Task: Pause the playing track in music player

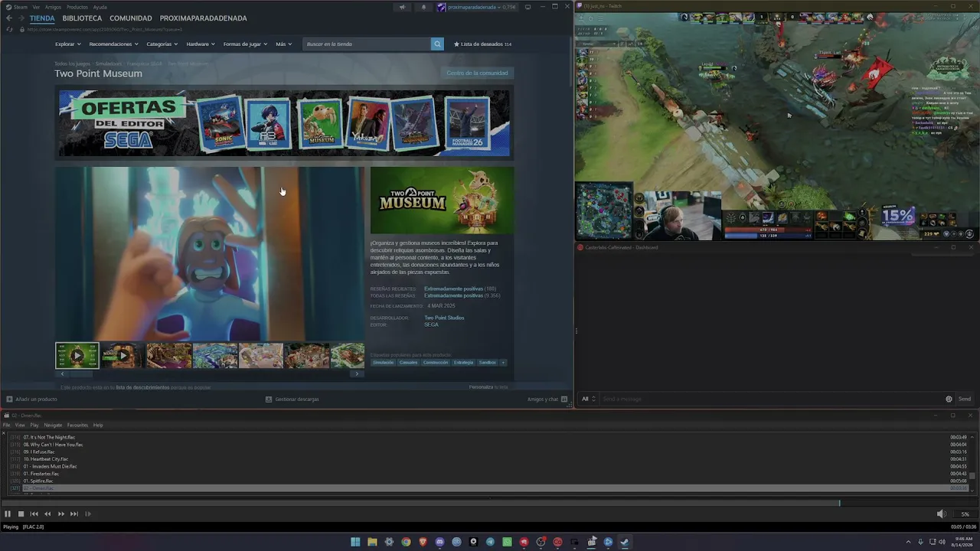Action: pyautogui.click(x=8, y=514)
